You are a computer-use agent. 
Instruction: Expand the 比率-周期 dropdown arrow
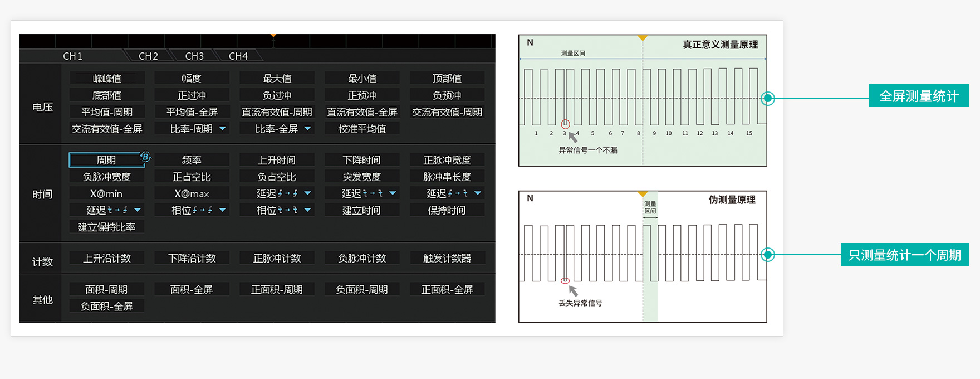(x=223, y=129)
